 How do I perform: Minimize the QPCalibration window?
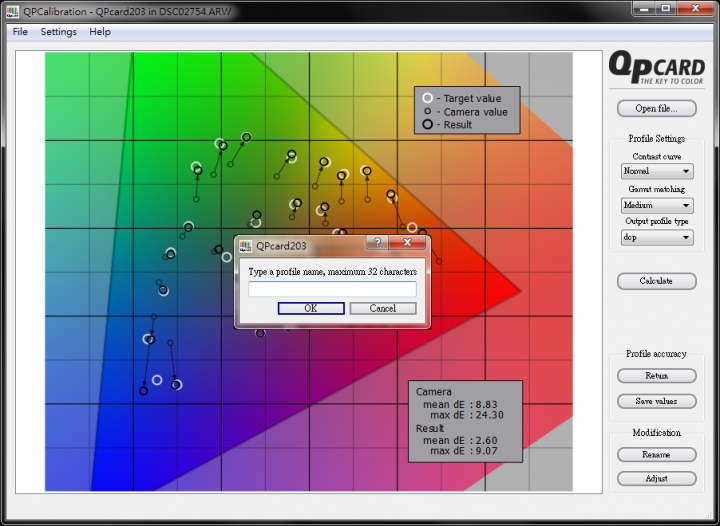coord(644,9)
